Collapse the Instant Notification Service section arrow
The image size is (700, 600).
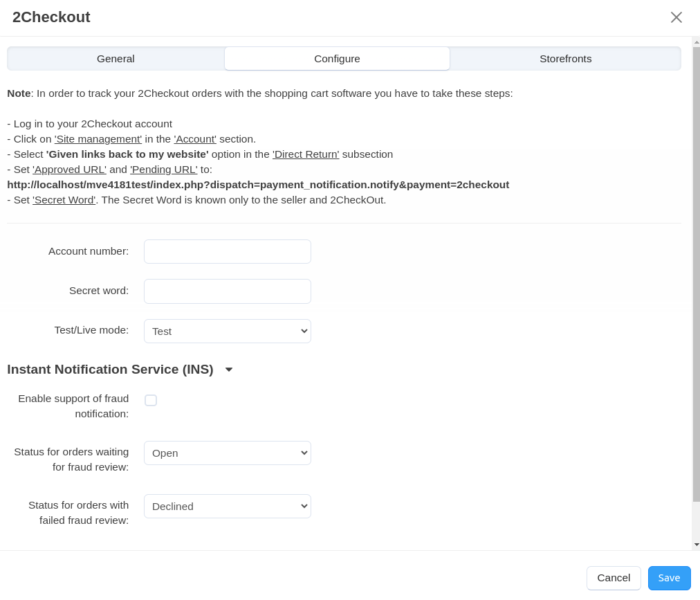point(229,370)
